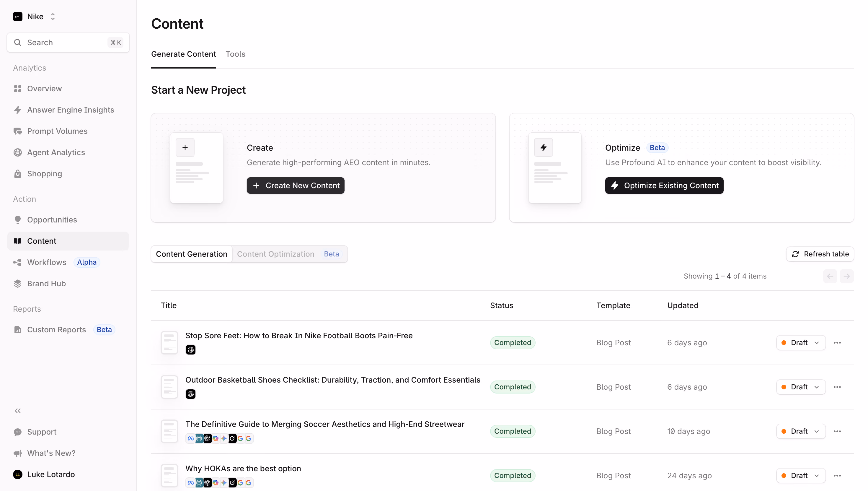Click the Prompt Volumes chat icon

pos(17,131)
